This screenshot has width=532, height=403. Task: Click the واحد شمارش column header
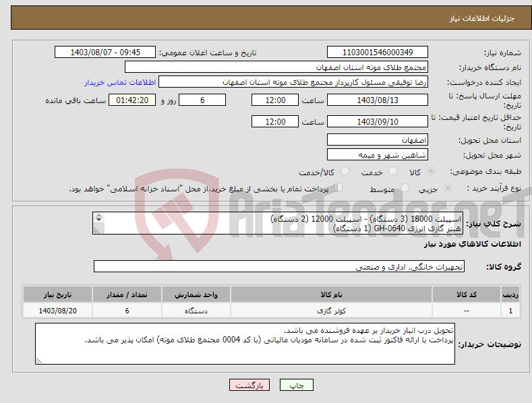(x=196, y=294)
